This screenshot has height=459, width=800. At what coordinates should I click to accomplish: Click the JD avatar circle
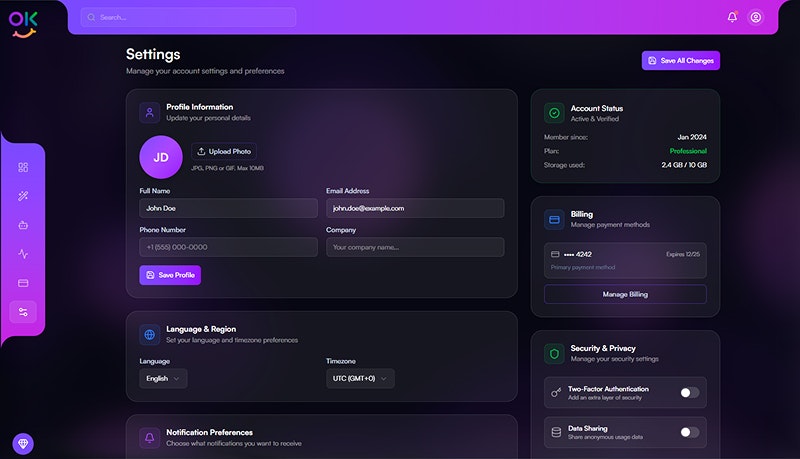pyautogui.click(x=161, y=157)
